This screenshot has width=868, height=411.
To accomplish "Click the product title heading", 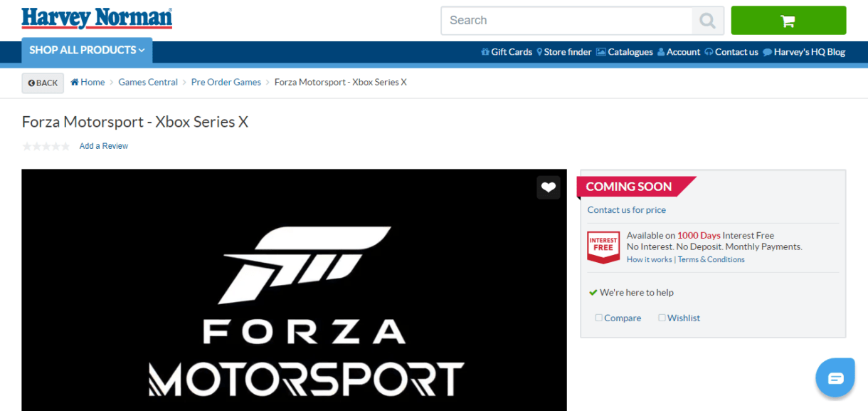I will tap(135, 122).
